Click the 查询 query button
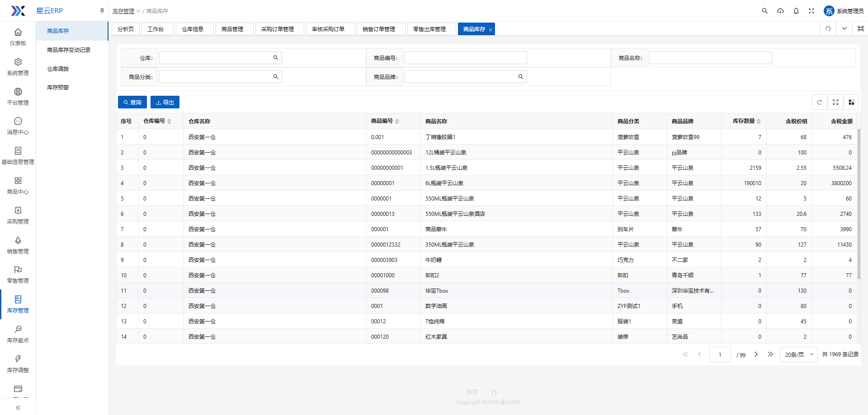Viewport: 868px width, 415px height. [132, 103]
